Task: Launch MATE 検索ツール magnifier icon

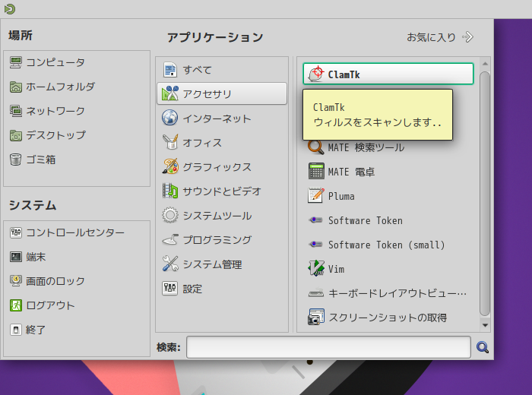Action: tap(316, 147)
